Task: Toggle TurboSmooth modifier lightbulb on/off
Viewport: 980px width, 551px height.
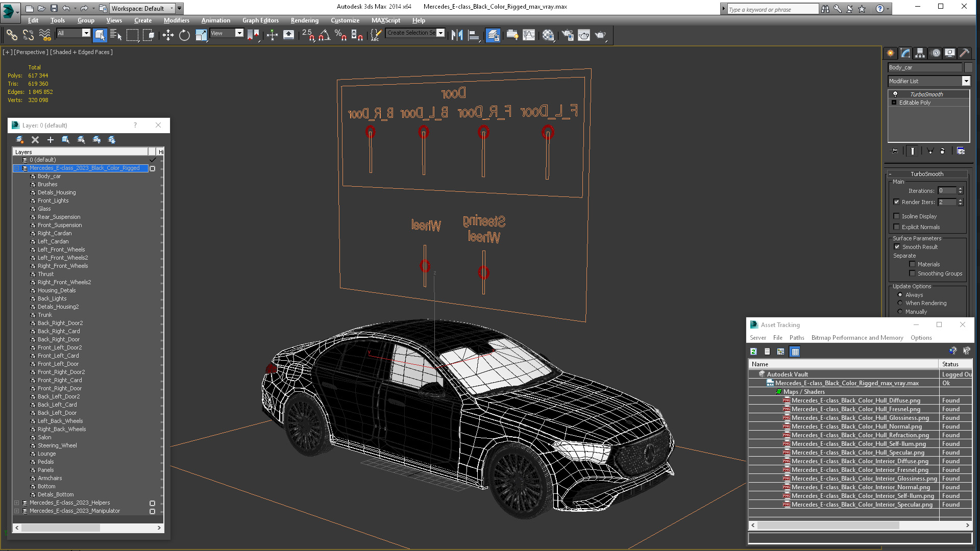Action: (x=895, y=94)
